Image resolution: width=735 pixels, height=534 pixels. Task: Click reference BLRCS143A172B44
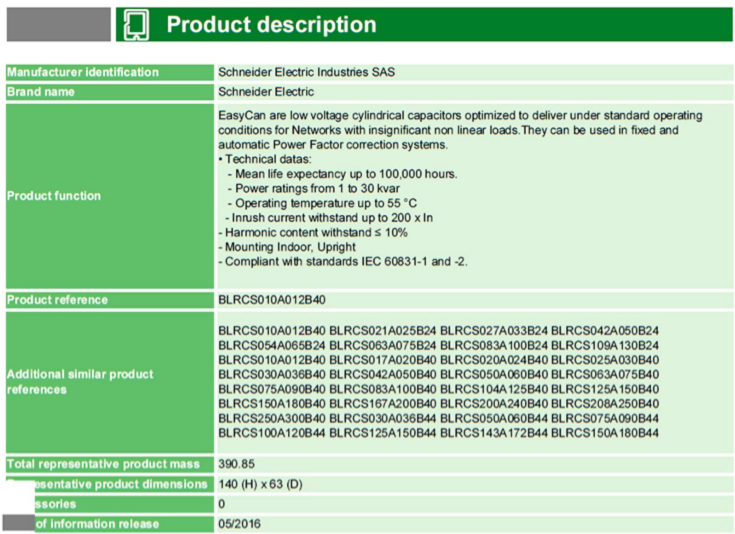[x=494, y=433]
